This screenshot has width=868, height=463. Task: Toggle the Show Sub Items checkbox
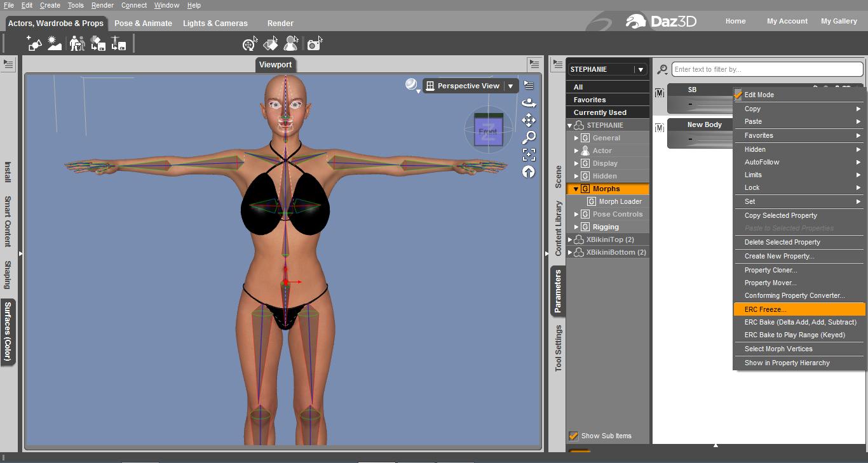coord(574,436)
